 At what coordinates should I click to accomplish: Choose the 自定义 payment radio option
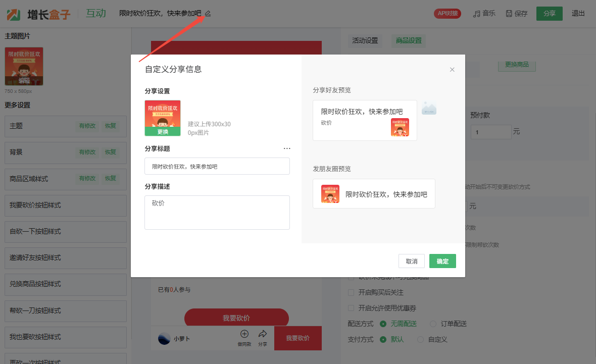pos(421,340)
